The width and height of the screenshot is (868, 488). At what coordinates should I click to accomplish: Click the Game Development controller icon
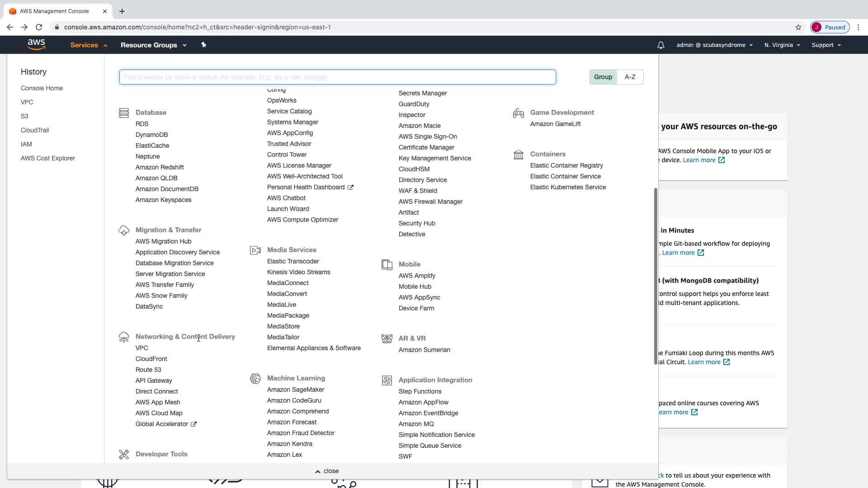click(518, 113)
